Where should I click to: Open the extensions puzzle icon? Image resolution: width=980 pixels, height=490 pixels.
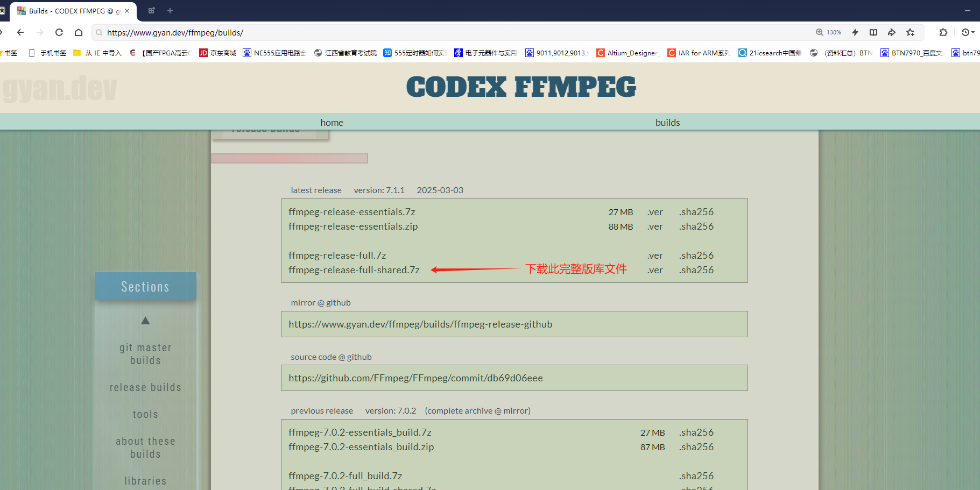coord(943,32)
